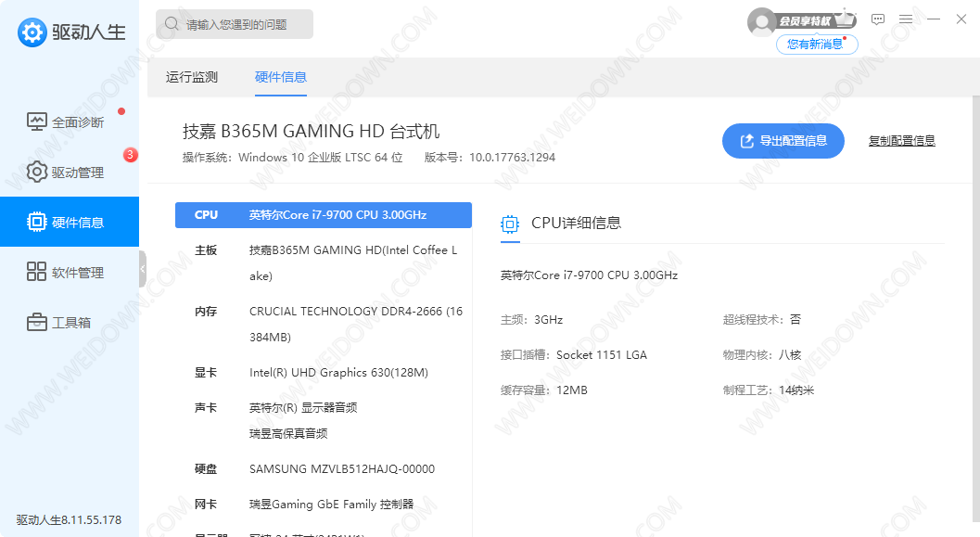
Task: Collapse the sidebar with the edge arrow handle
Action: click(x=143, y=269)
